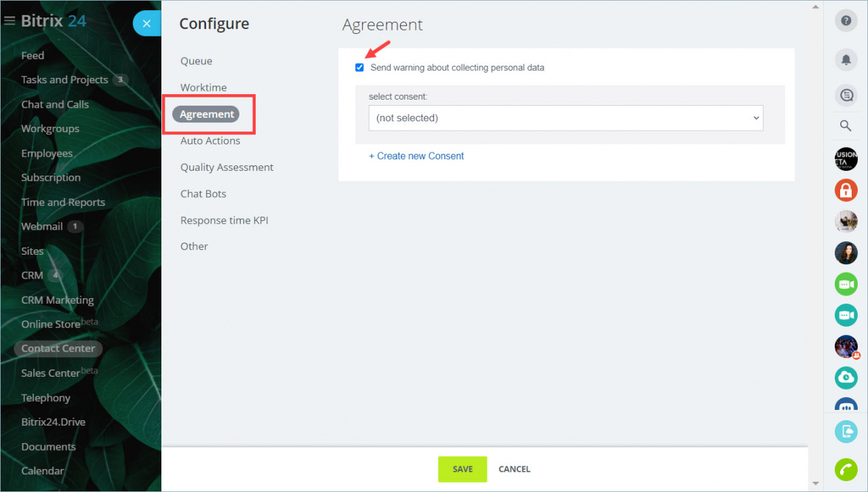868x492 pixels.
Task: Click the CANCEL button
Action: (x=515, y=469)
